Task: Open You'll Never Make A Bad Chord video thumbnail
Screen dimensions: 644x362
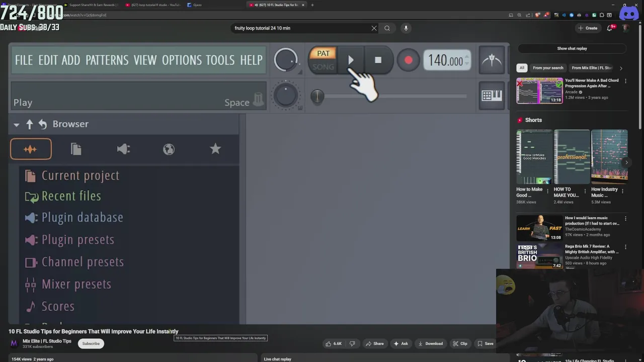Action: pyautogui.click(x=539, y=90)
